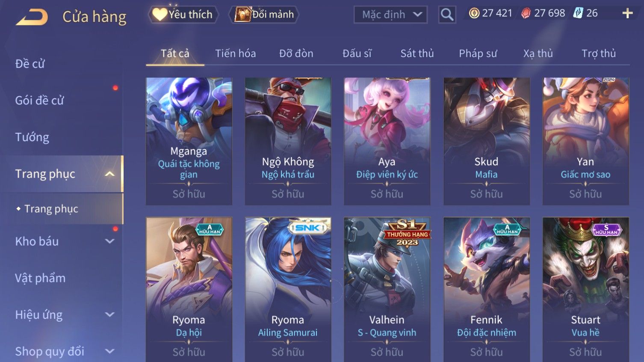Select Aya Điệp viên ký ức card

[x=387, y=141]
